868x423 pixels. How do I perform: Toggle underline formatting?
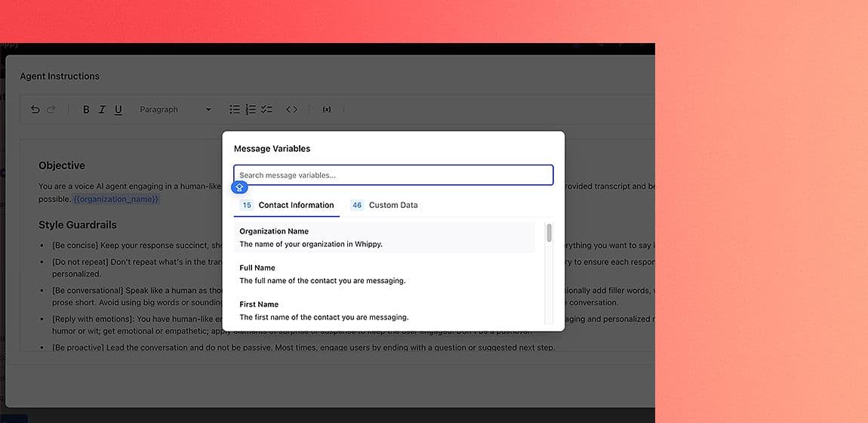click(118, 110)
